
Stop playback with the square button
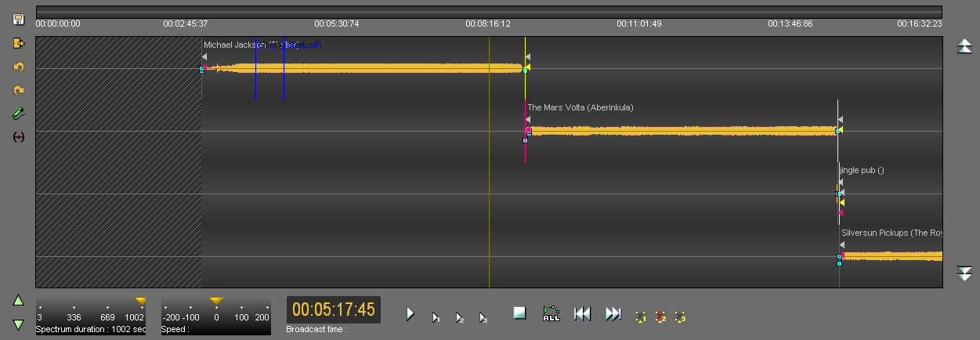[x=519, y=313]
